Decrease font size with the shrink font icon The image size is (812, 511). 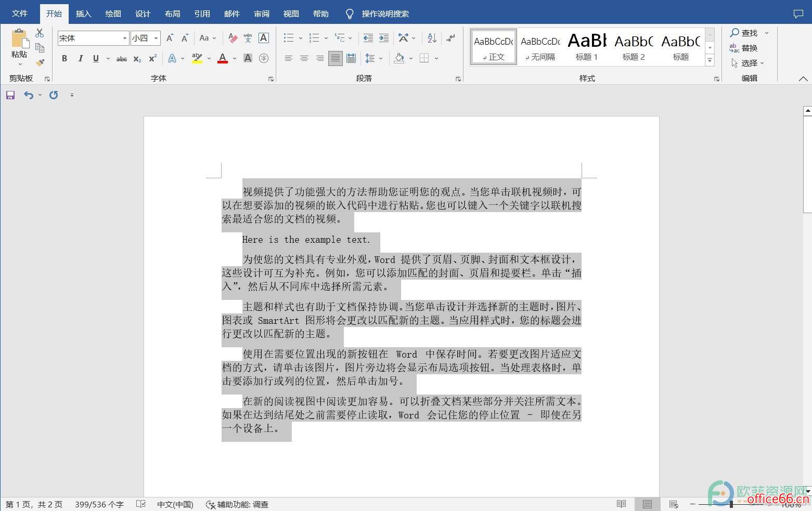[x=185, y=38]
